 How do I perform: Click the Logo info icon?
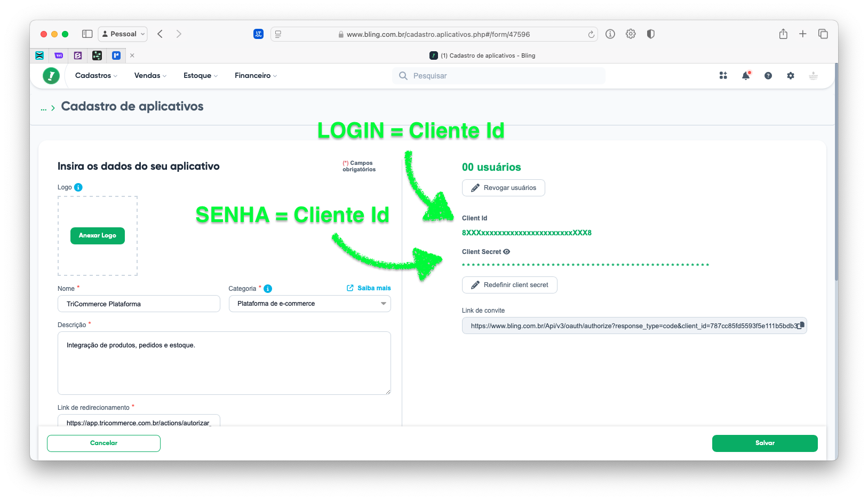pyautogui.click(x=78, y=187)
